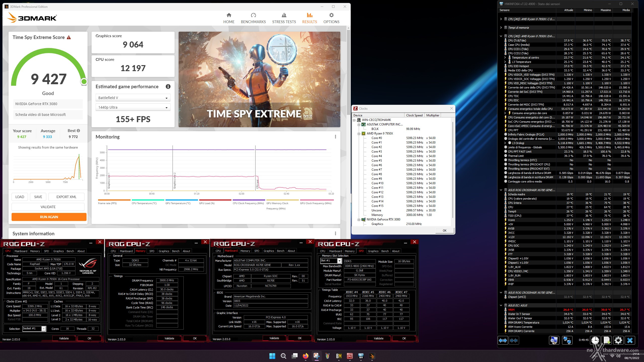Click Frame rate (FPS) orange legend swatch
This screenshot has width=644, height=362.
tap(114, 200)
